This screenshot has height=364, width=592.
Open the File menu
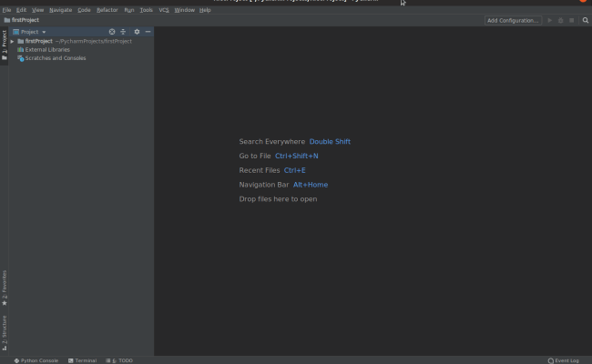click(6, 10)
